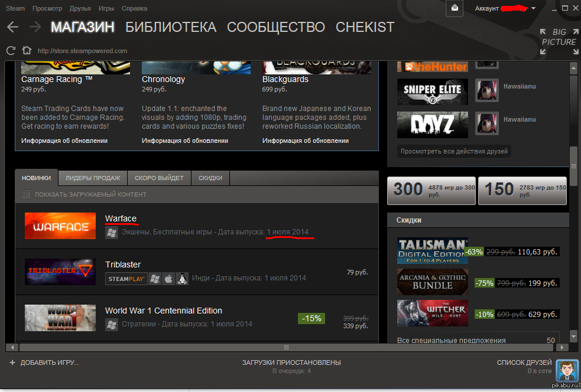
Task: Click the back navigation arrow
Action: 12,27
